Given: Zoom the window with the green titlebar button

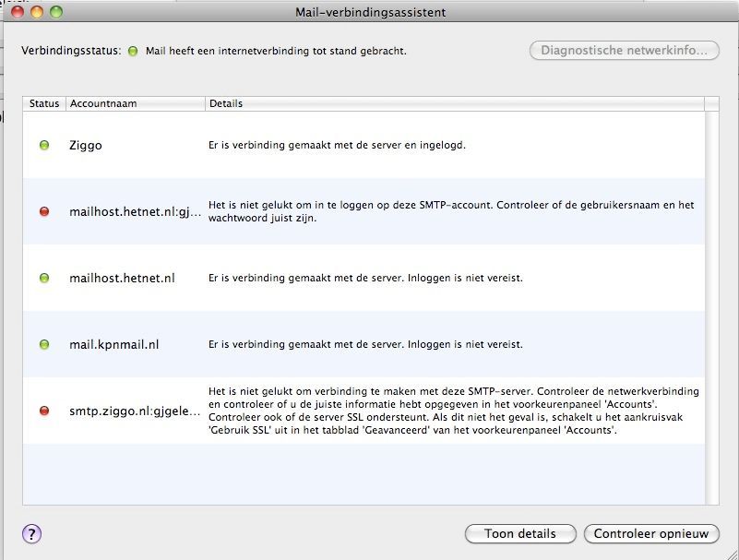Looking at the screenshot, I should [56, 12].
